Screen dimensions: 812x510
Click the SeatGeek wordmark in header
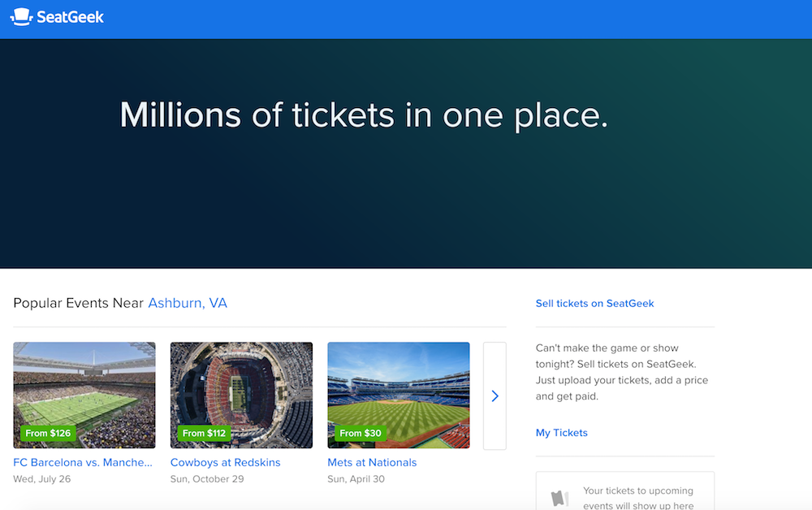(x=71, y=17)
